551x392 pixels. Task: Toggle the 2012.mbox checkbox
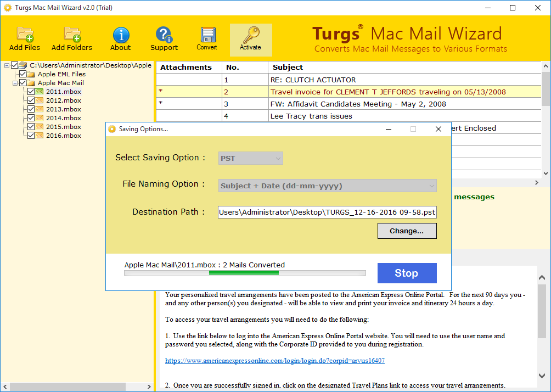[x=31, y=100]
